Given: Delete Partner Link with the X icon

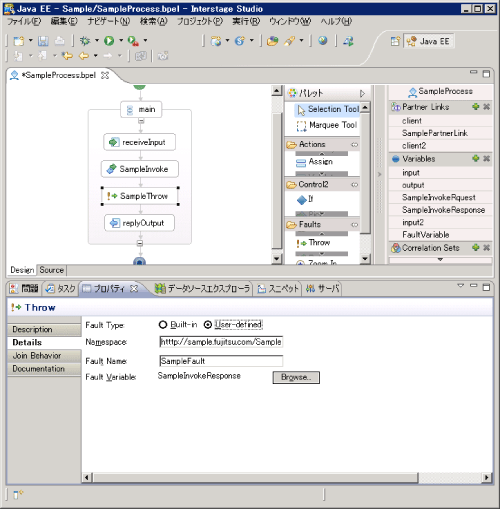Looking at the screenshot, I should [x=486, y=107].
